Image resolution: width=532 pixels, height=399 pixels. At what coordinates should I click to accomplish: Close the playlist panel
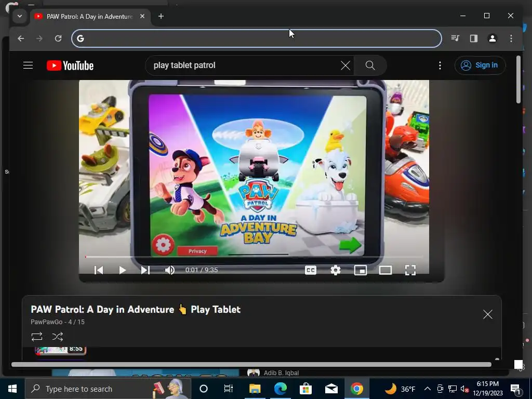point(487,314)
